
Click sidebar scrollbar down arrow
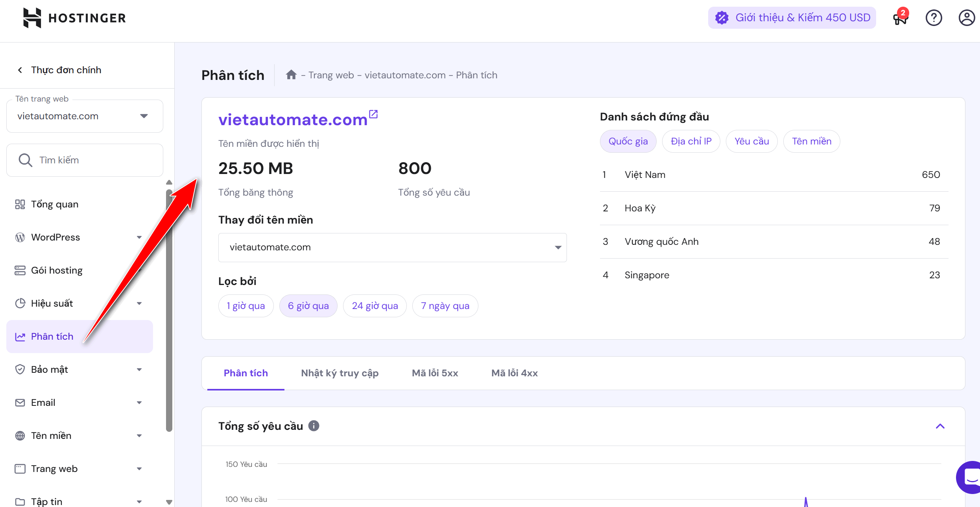[169, 502]
